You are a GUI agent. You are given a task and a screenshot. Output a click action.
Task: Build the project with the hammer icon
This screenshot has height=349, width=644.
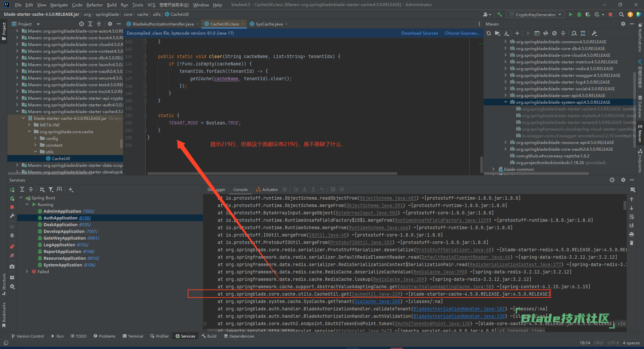[500, 14]
